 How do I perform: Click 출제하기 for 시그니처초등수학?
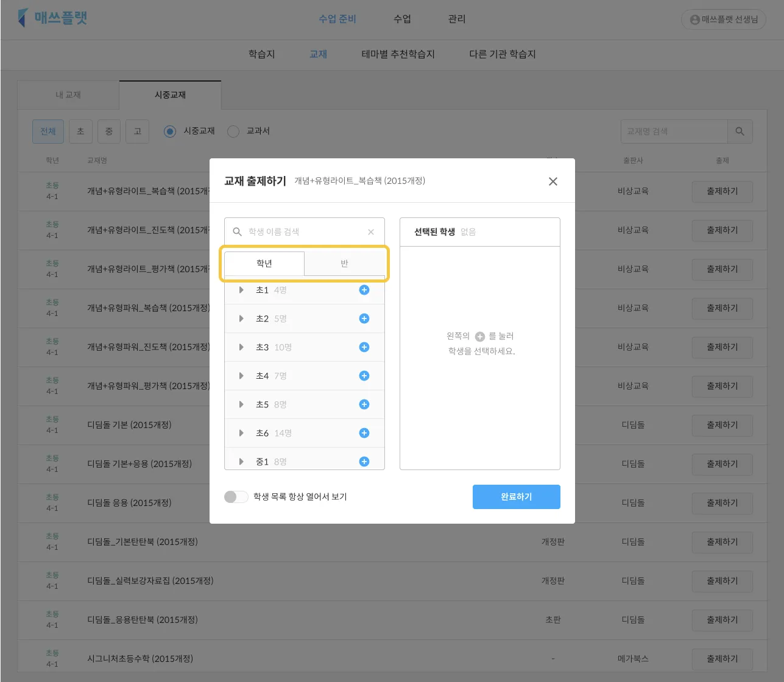pyautogui.click(x=722, y=659)
